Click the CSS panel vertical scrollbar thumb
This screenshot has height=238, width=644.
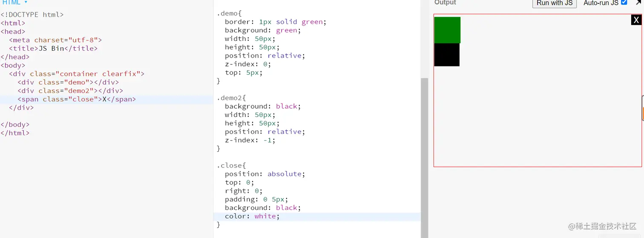[x=424, y=158]
